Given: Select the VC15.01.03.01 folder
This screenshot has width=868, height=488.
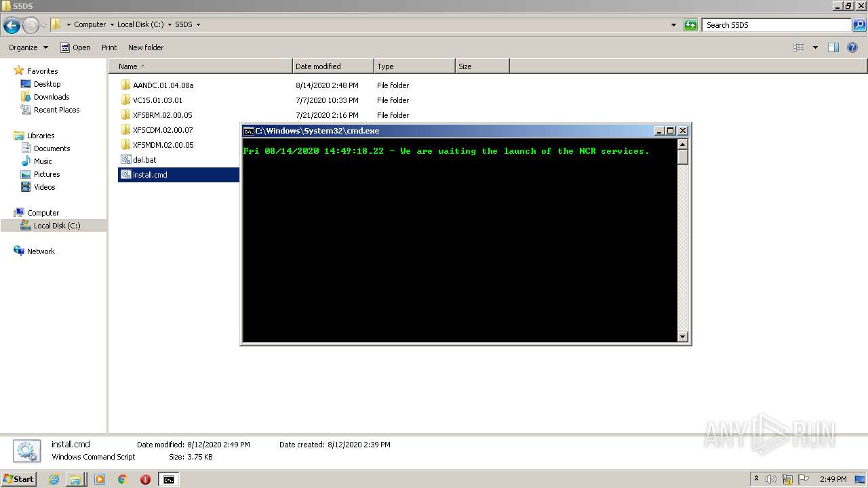Looking at the screenshot, I should [x=157, y=100].
